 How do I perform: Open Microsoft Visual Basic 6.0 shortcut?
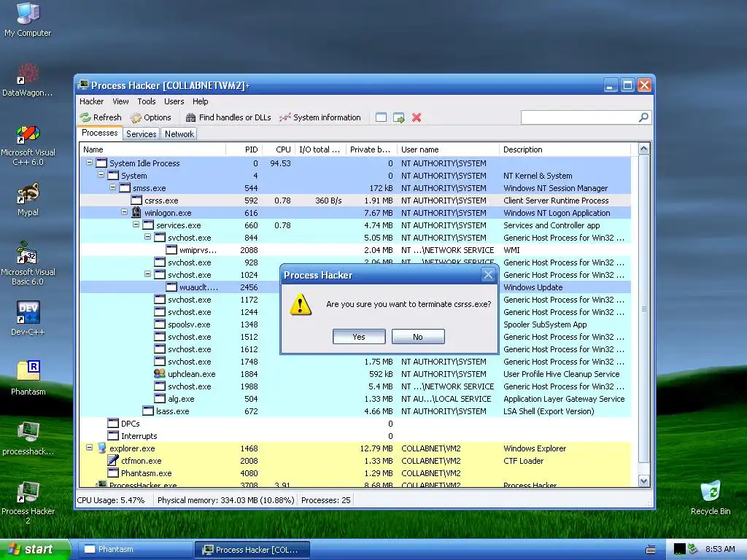(28, 264)
